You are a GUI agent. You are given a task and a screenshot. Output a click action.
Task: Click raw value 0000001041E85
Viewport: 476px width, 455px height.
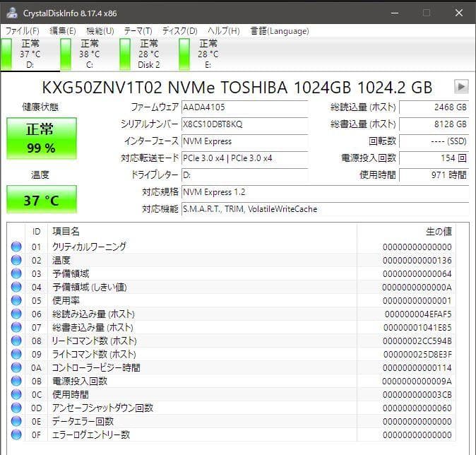pyautogui.click(x=417, y=327)
